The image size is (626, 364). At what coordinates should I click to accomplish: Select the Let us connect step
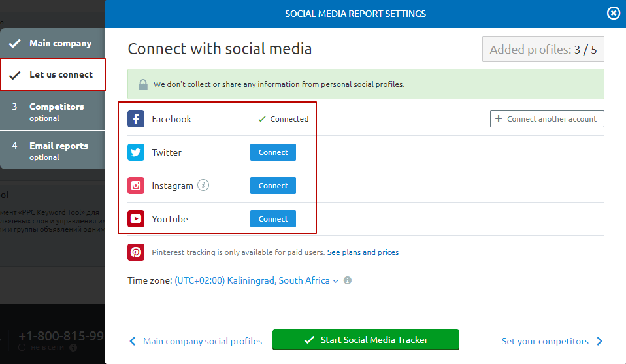tap(53, 75)
